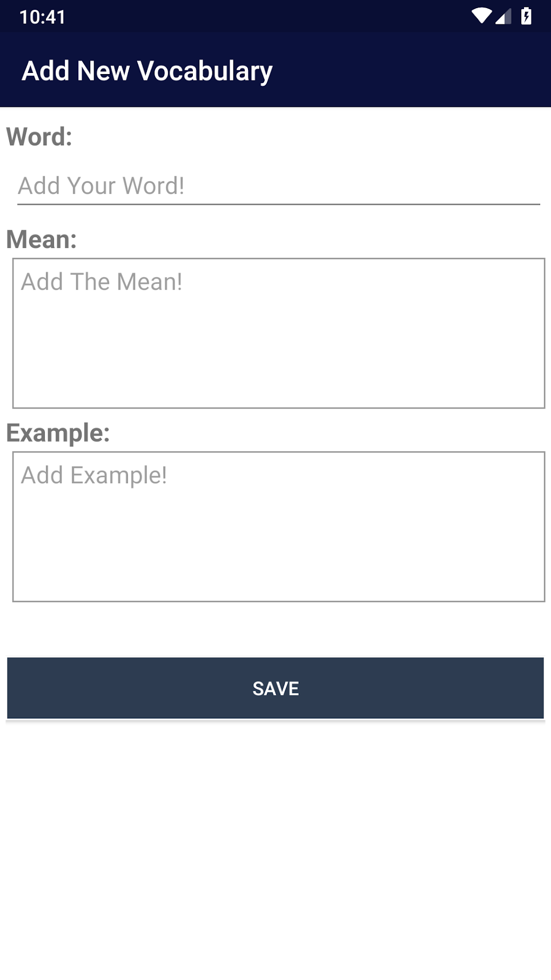Tap the Wi-Fi icon in status bar
This screenshot has height=980, width=551.
pyautogui.click(x=481, y=16)
